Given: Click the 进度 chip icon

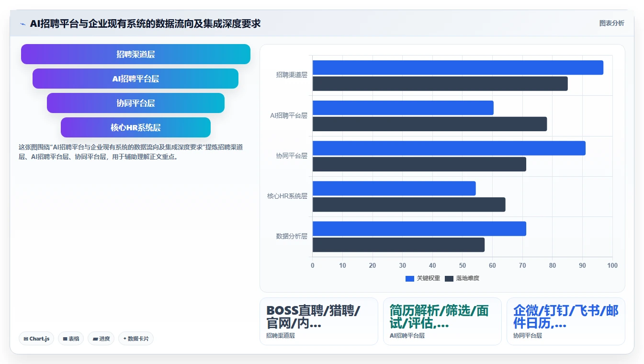Looking at the screenshot, I should [x=95, y=339].
